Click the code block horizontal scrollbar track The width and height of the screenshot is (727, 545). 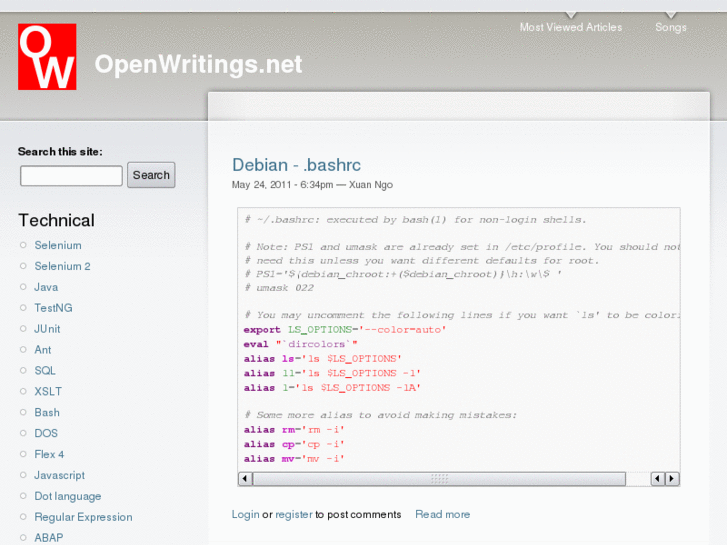pos(450,480)
